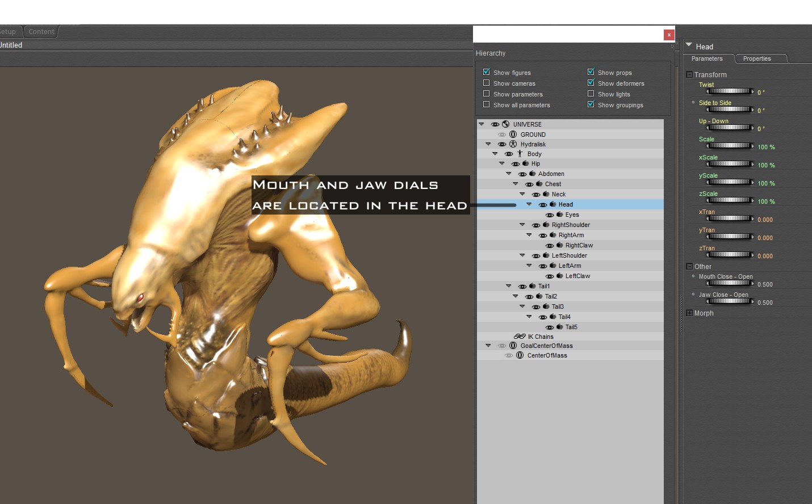Viewport: 812px width, 504px height.
Task: Select the Tail4 row in hierarchy
Action: pos(570,317)
